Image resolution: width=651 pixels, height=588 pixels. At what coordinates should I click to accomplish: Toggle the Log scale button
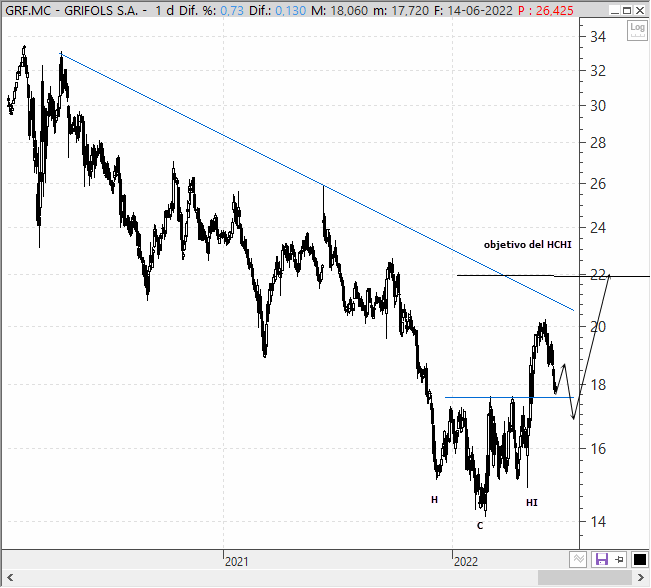637,30
